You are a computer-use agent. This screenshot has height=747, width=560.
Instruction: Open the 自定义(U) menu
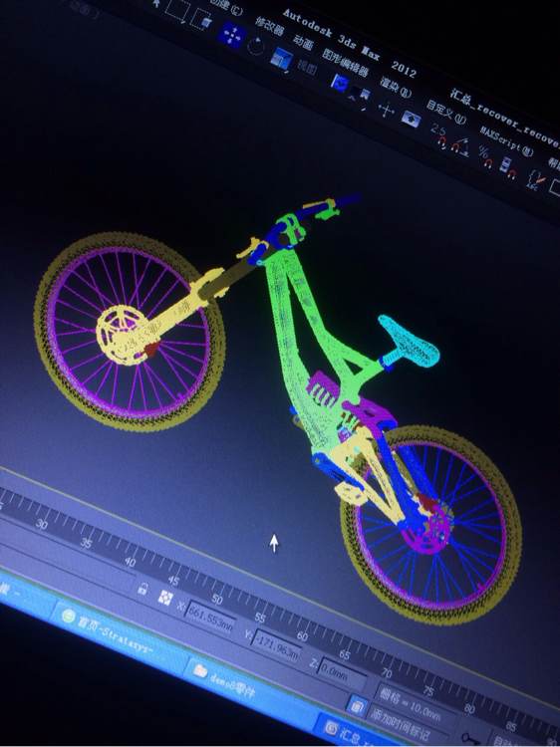(445, 112)
